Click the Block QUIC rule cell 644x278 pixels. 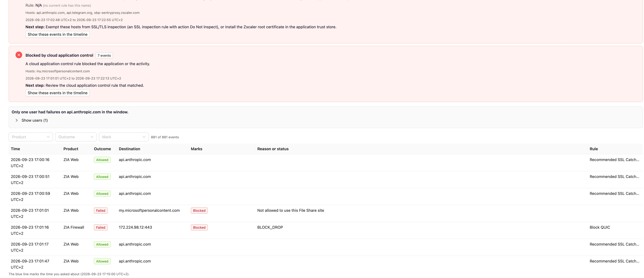pos(600,227)
